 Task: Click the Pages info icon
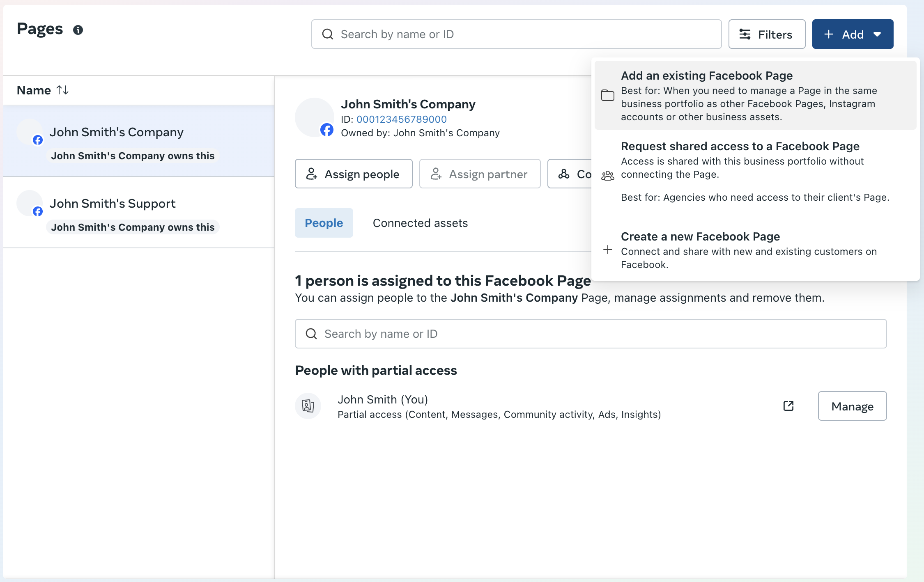coord(78,30)
